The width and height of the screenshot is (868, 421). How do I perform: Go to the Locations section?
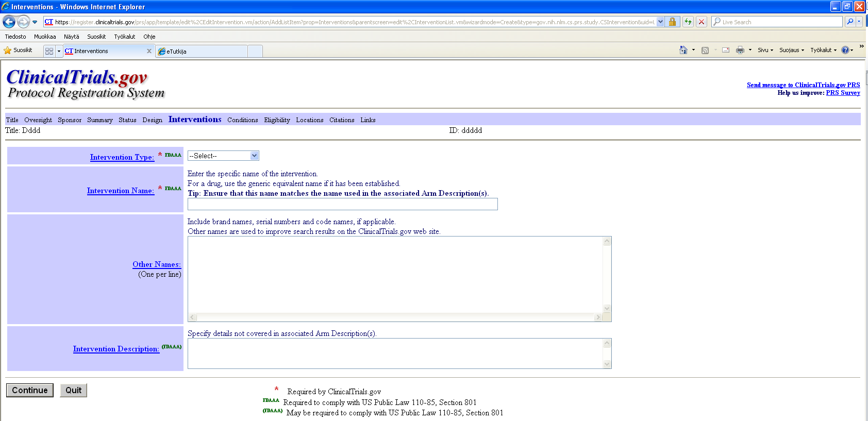pos(310,120)
